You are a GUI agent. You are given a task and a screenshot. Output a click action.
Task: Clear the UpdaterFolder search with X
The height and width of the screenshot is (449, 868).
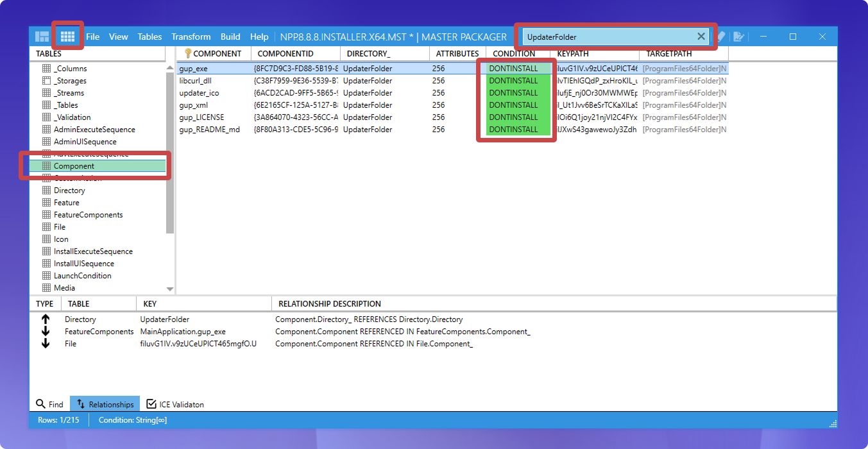tap(701, 37)
